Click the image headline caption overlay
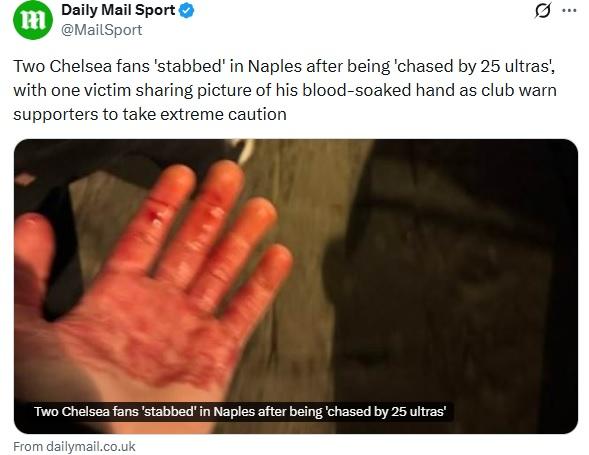Image resolution: width=589 pixels, height=455 pixels. (x=240, y=411)
